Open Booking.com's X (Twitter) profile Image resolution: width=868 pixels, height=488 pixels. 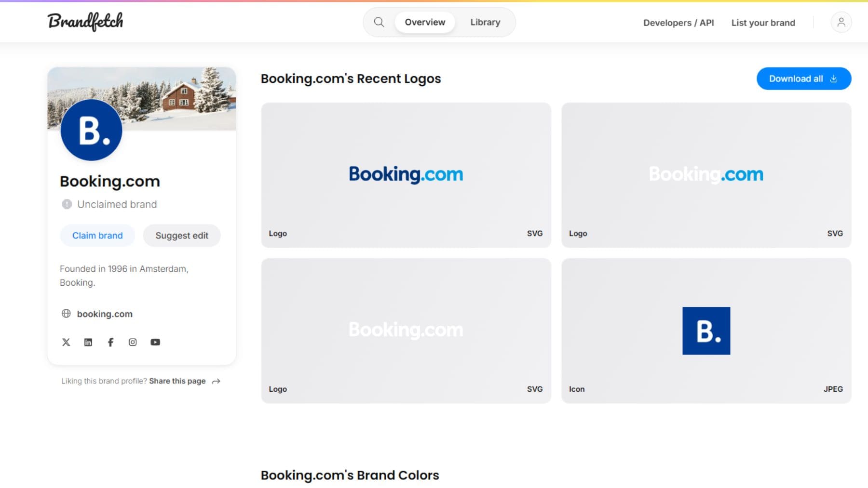point(66,342)
